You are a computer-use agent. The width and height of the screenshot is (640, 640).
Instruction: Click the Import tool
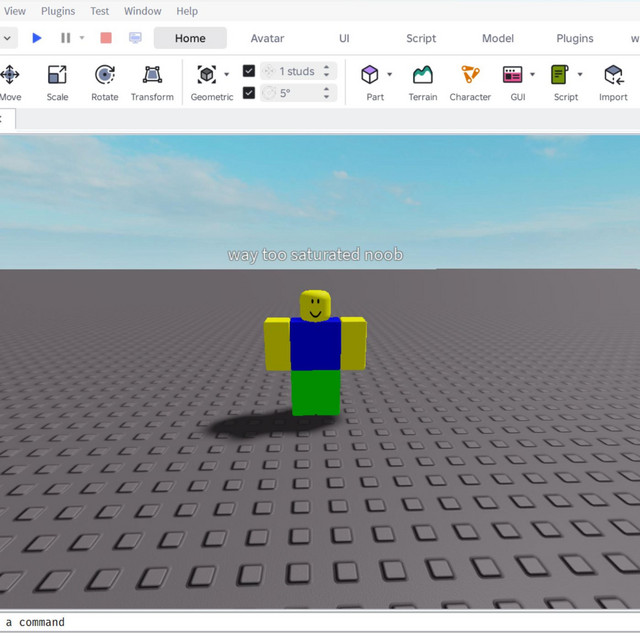613,83
